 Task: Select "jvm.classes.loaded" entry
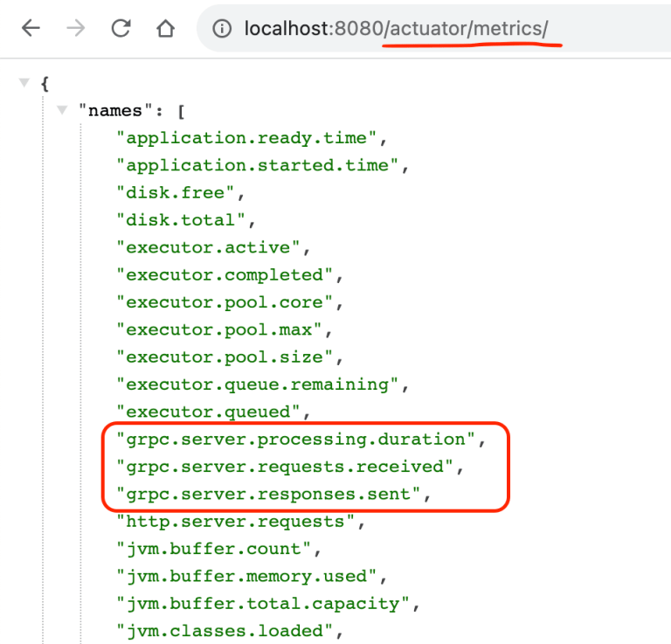pyautogui.click(x=225, y=631)
